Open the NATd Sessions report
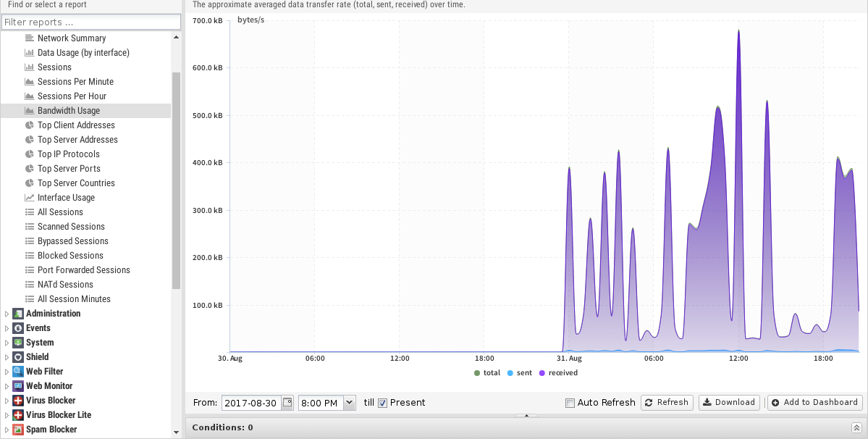Screen dimensions: 868x439 coord(86,284)
